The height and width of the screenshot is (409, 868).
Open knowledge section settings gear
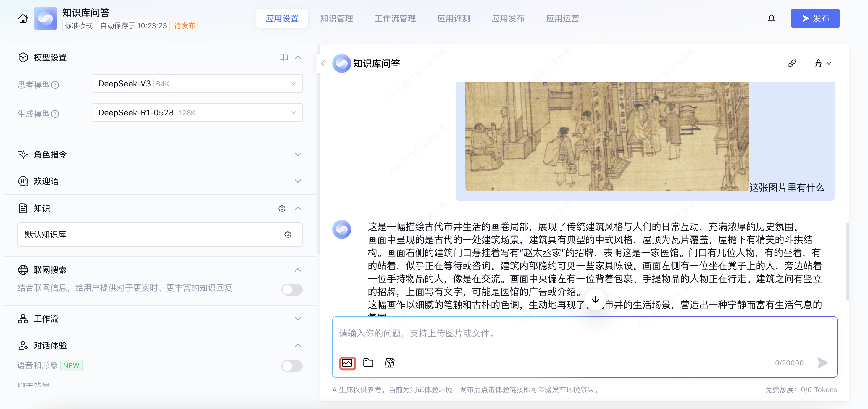click(282, 209)
